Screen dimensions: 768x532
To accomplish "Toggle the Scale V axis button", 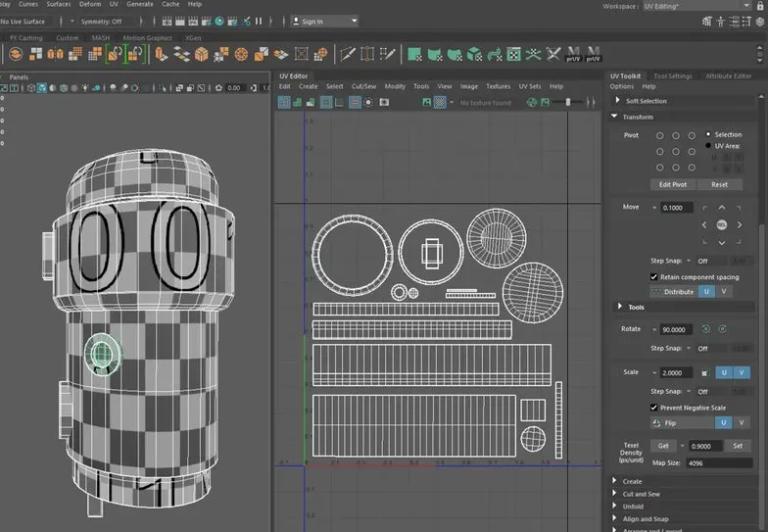I will [742, 372].
